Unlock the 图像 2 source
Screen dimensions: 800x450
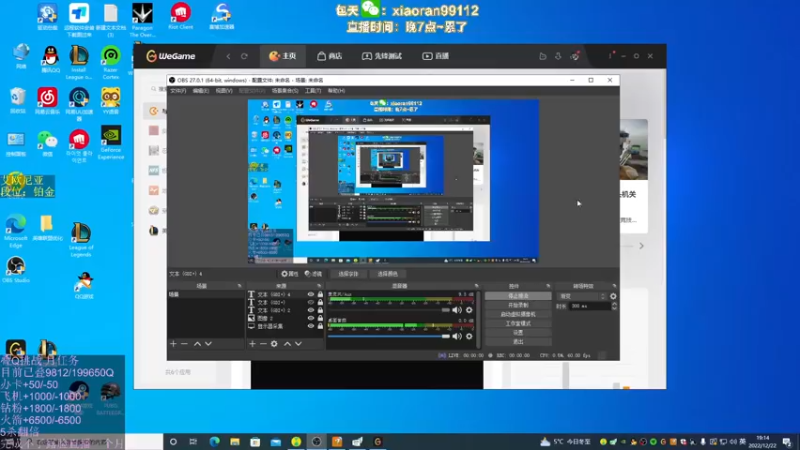tap(320, 318)
